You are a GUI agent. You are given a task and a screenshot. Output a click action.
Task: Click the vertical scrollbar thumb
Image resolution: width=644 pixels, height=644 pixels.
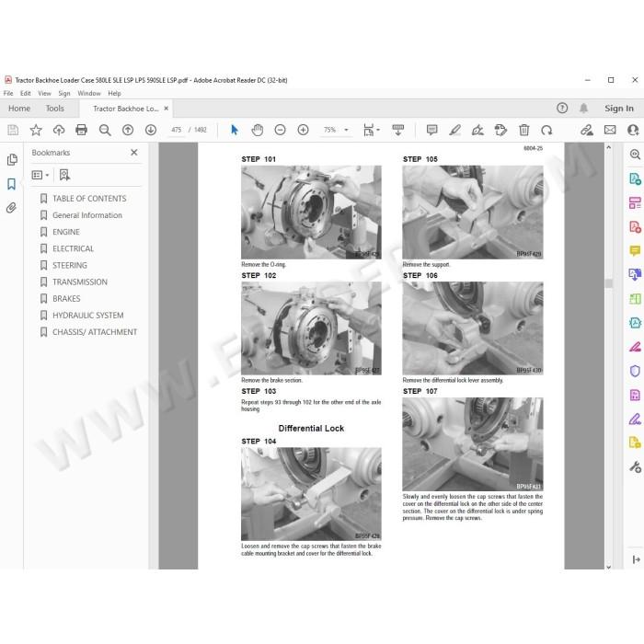tap(609, 283)
